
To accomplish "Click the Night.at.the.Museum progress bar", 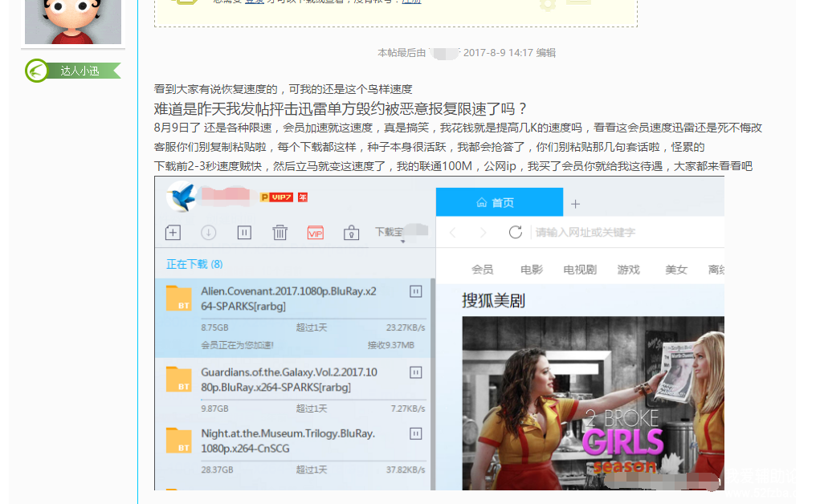I will (x=312, y=461).
